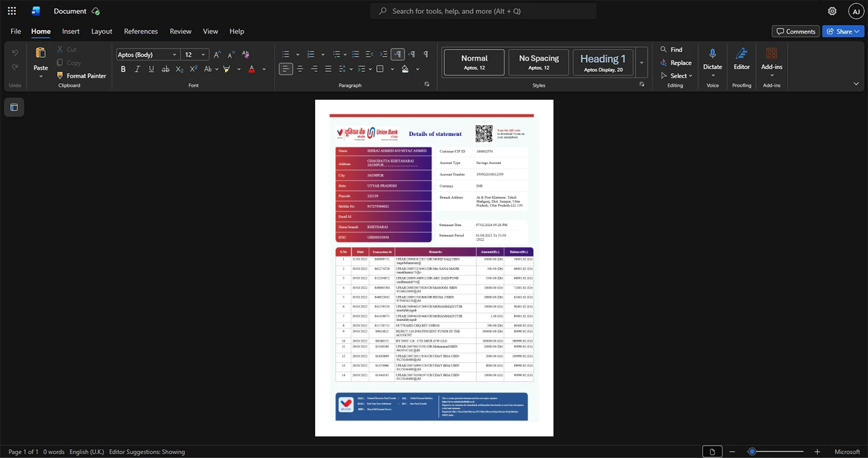868x458 pixels.
Task: Click the text highlight color button
Action: pos(227,69)
